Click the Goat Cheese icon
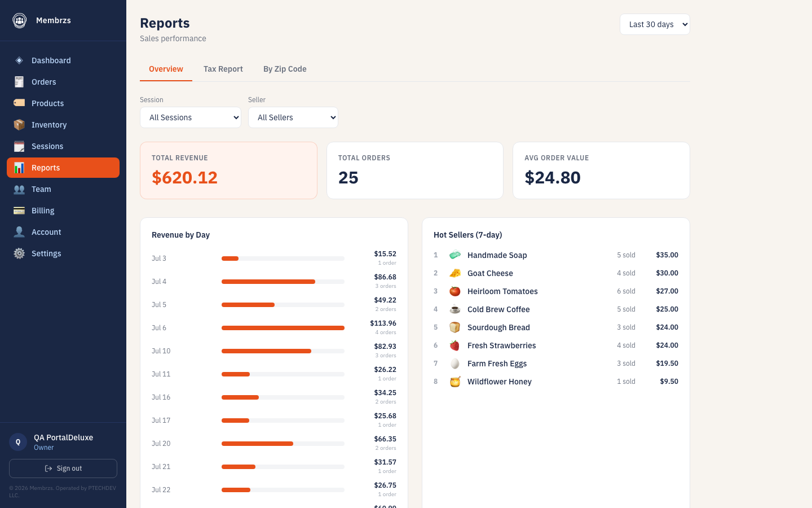Viewport: 812px width, 508px height. (455, 273)
